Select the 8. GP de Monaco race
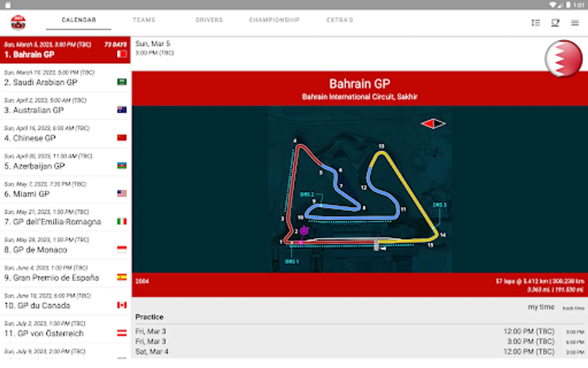Image resolution: width=588 pixels, height=368 pixels. [x=65, y=245]
